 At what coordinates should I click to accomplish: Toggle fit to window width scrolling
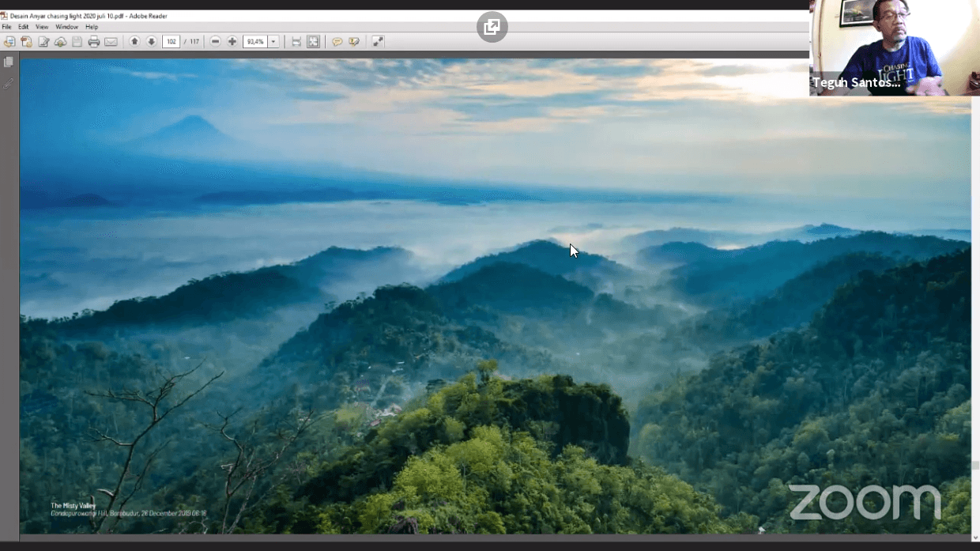click(x=296, y=42)
